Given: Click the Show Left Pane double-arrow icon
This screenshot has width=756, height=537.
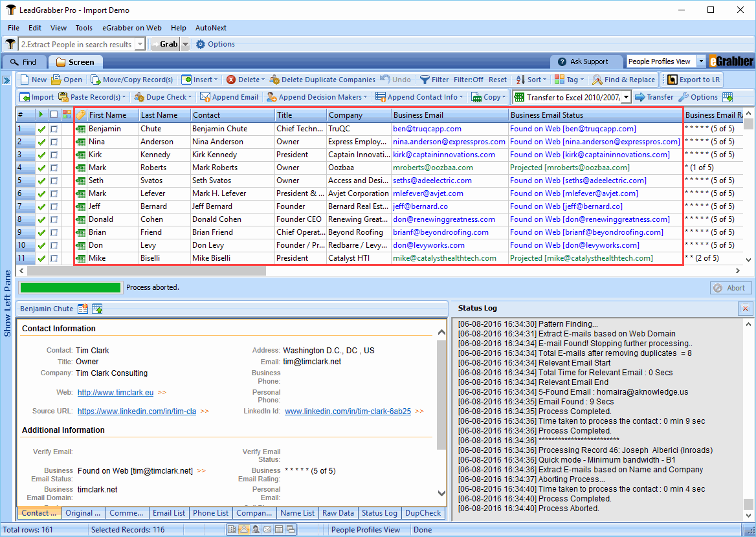Looking at the screenshot, I should pyautogui.click(x=6, y=80).
